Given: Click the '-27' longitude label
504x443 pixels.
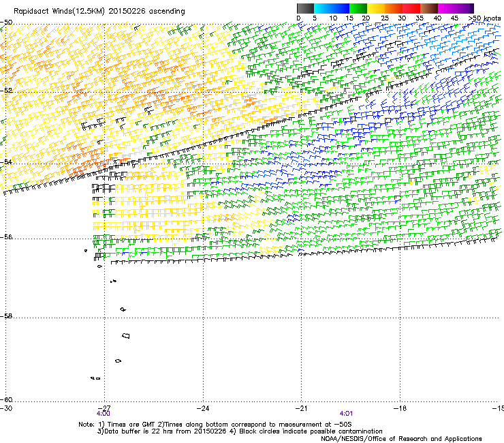Looking at the screenshot, I should tap(104, 408).
